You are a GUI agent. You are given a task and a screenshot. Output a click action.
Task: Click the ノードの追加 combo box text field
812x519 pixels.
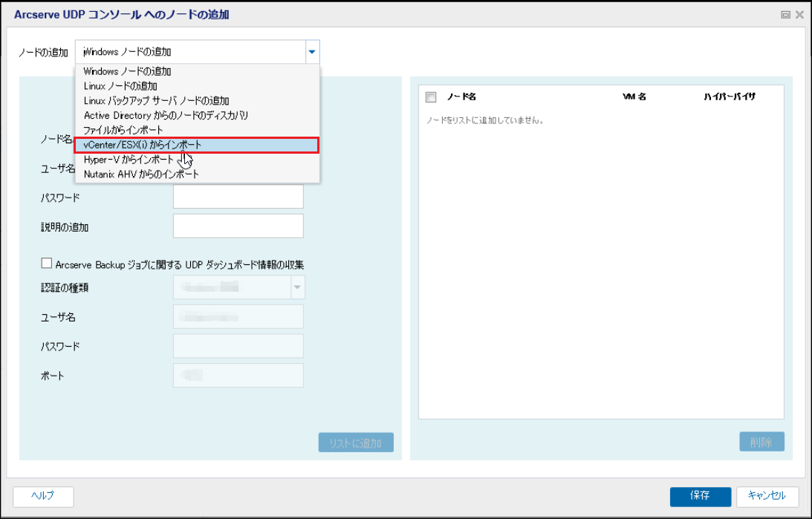191,52
